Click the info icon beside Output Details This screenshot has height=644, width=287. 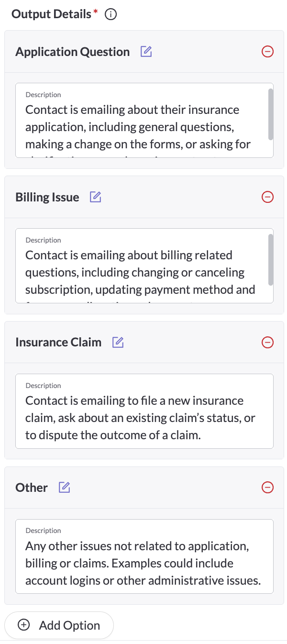coord(110,15)
